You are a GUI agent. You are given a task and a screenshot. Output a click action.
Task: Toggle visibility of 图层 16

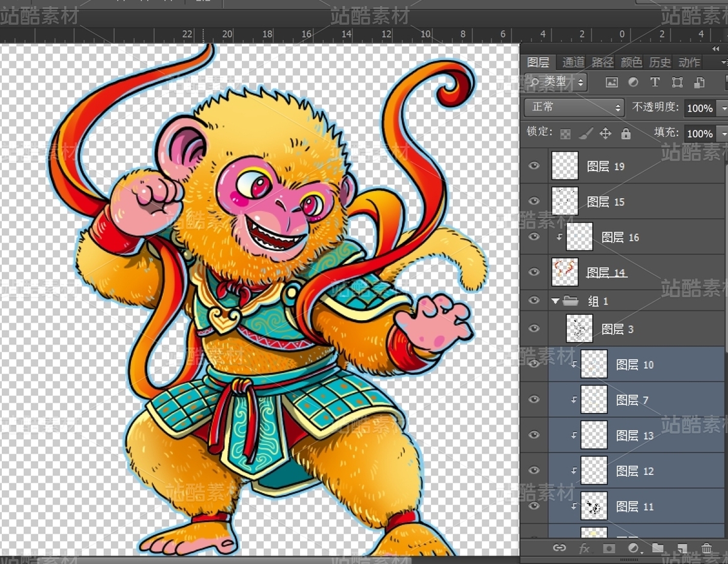click(534, 236)
